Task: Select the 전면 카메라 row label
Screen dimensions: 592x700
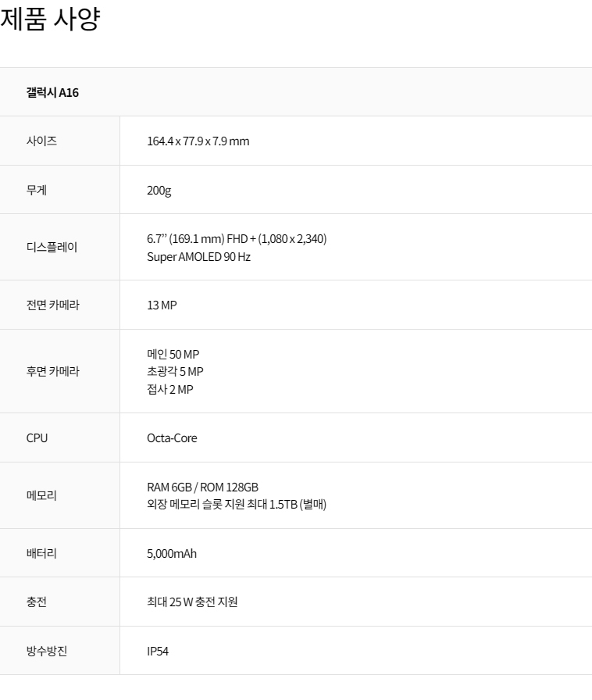Action: click(x=52, y=305)
